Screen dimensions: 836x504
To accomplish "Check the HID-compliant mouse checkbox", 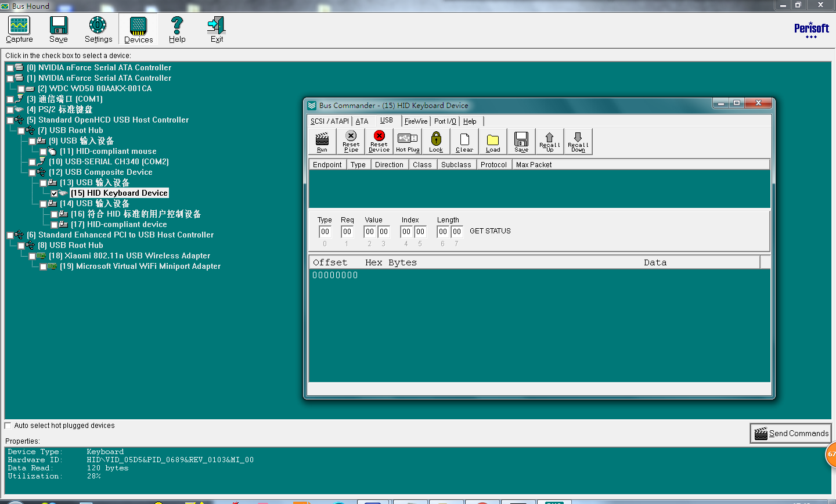I will click(x=43, y=152).
